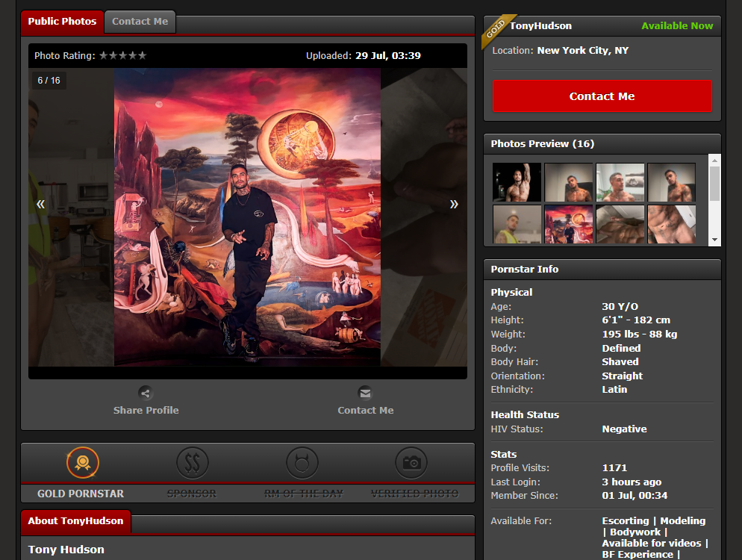The height and width of the screenshot is (560, 742).
Task: Click the main displayed photo
Action: (x=247, y=217)
